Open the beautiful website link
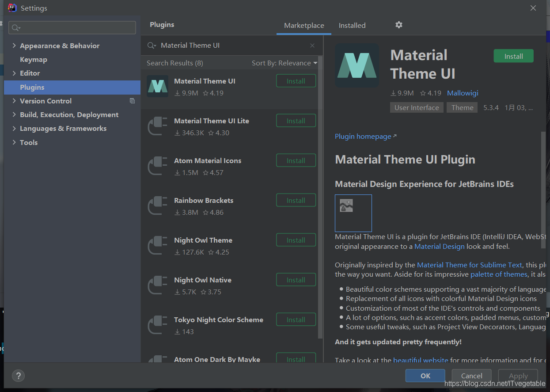Screen dimensions: 550x392 click(x=421, y=360)
